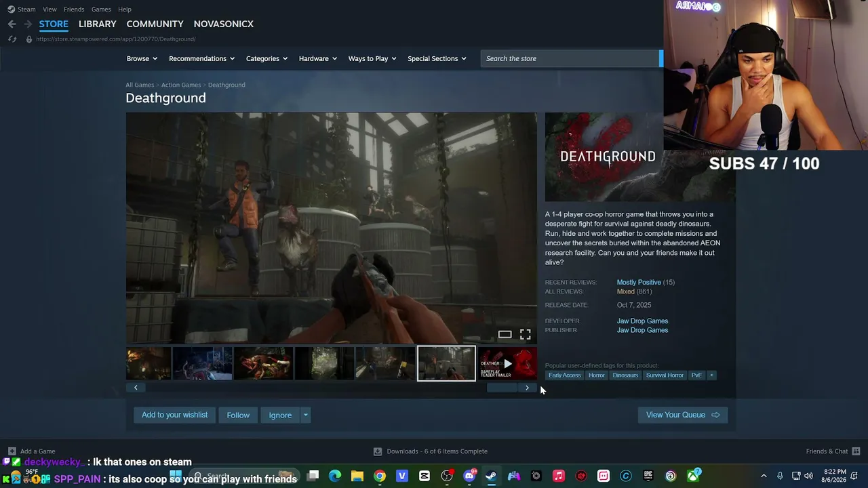Open the NOVASONICX profile tab

click(x=224, y=24)
